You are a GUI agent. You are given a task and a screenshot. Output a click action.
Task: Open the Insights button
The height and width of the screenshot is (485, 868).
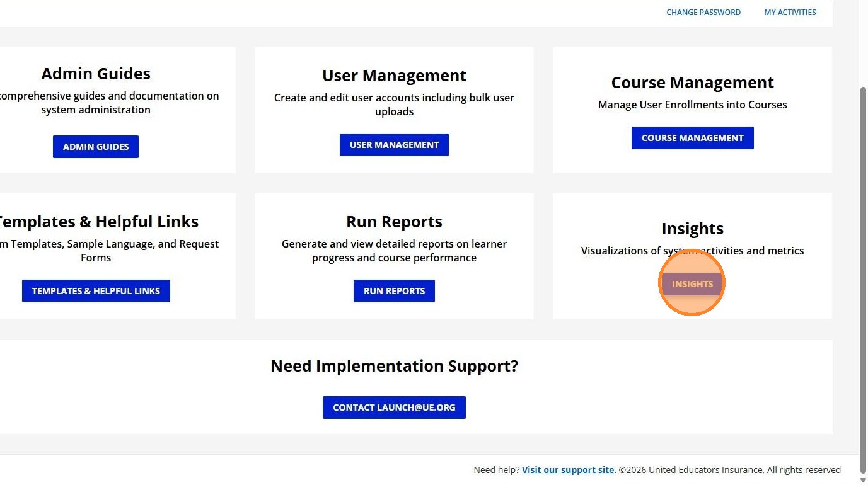(692, 284)
